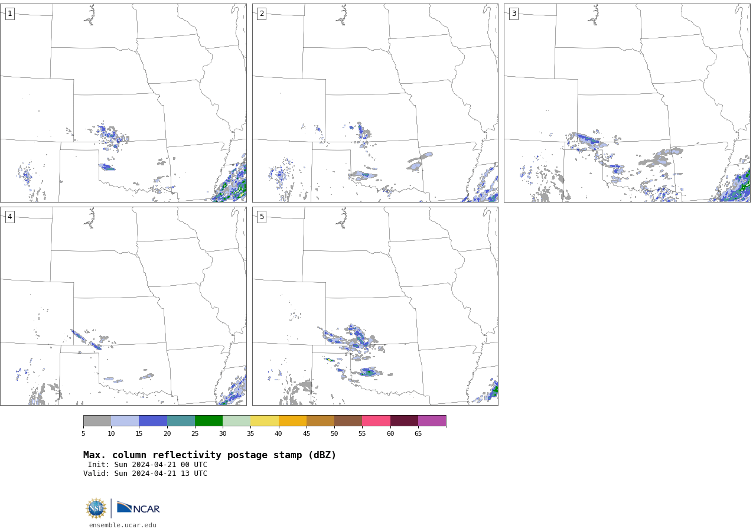Click the NSF logo icon
Viewport: 756px width, 532px height.
[x=96, y=508]
